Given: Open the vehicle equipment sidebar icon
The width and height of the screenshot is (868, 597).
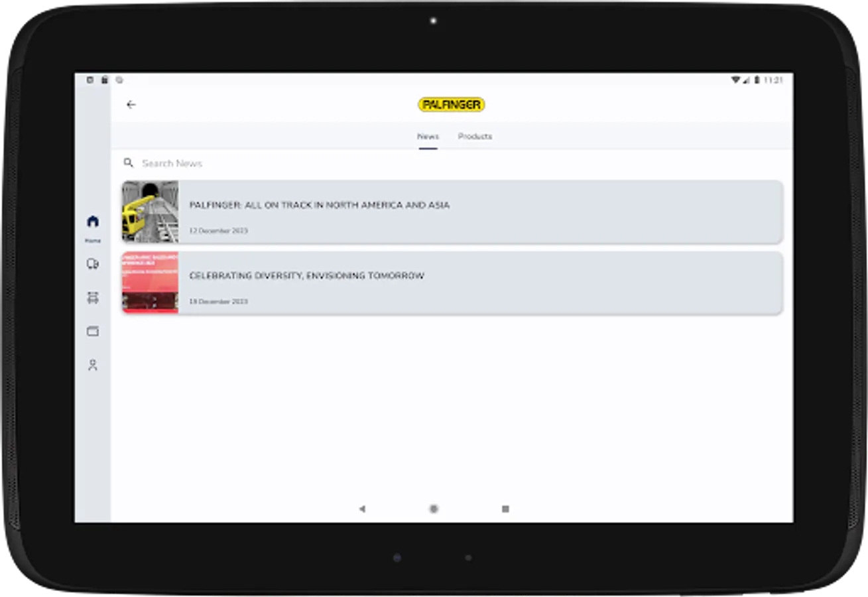Looking at the screenshot, I should [x=93, y=297].
